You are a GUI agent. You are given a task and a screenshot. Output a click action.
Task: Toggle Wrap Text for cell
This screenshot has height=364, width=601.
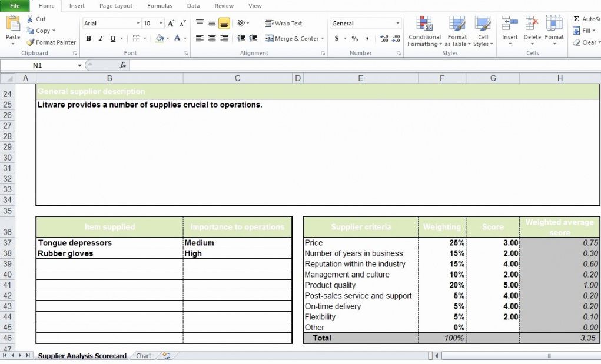[284, 24]
